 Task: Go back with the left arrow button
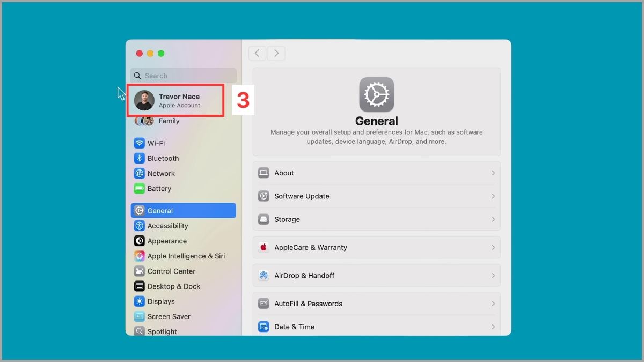pyautogui.click(x=258, y=53)
